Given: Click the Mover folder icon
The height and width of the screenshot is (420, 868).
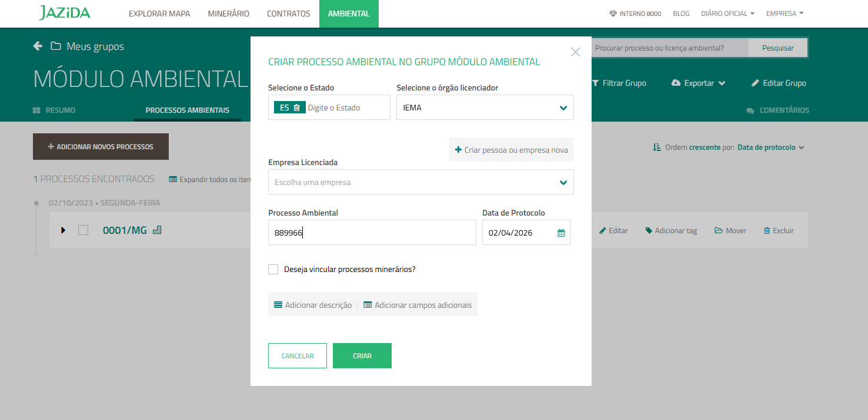Looking at the screenshot, I should 719,231.
